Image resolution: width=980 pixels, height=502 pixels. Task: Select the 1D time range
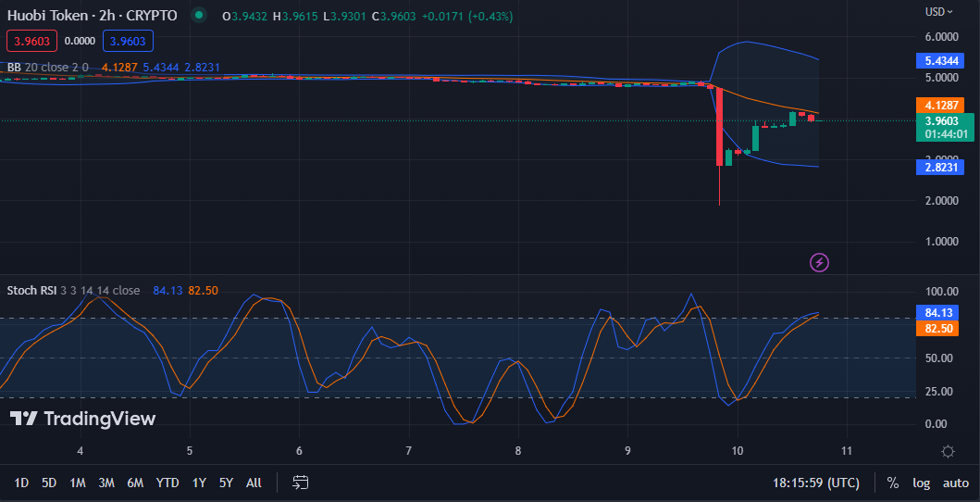tap(21, 483)
